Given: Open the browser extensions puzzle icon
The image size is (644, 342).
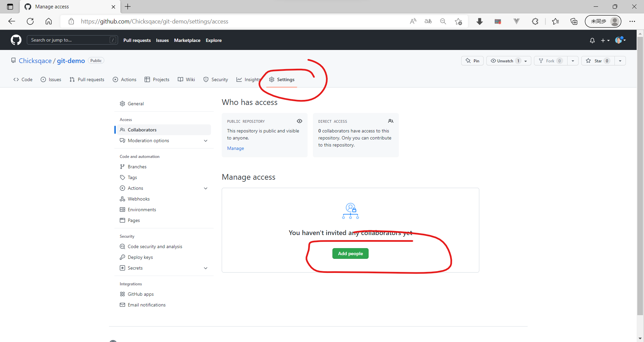Looking at the screenshot, I should [x=535, y=21].
